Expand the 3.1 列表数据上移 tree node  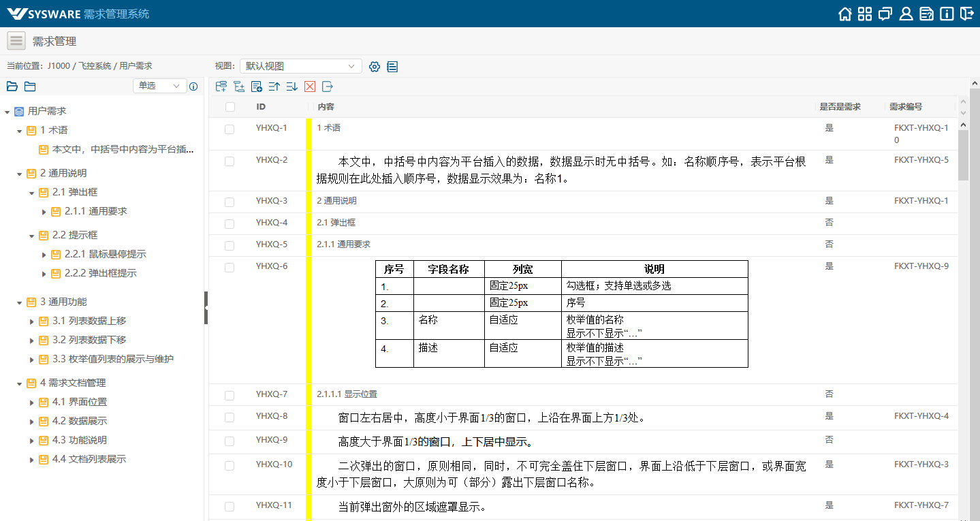pos(31,321)
